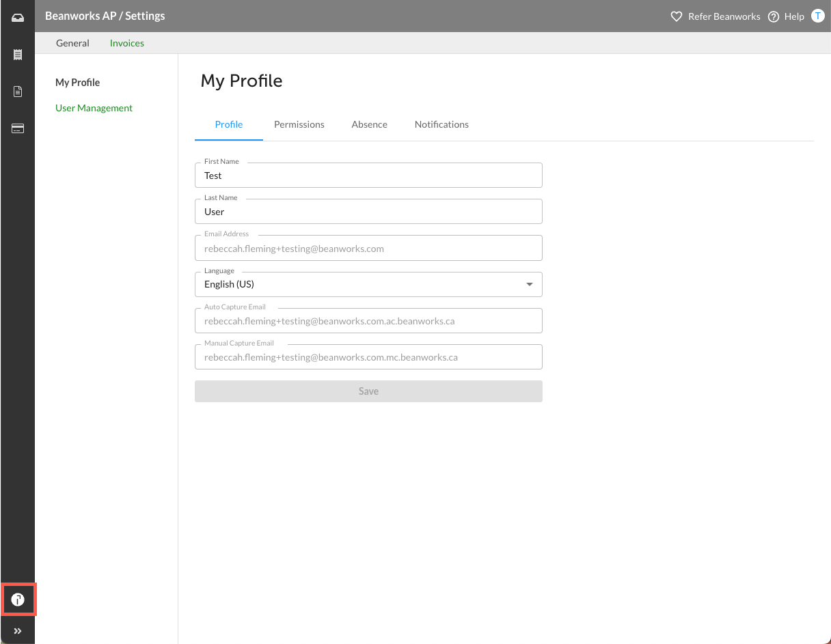Expand the sidebar with double chevron
This screenshot has width=831, height=644.
point(18,631)
